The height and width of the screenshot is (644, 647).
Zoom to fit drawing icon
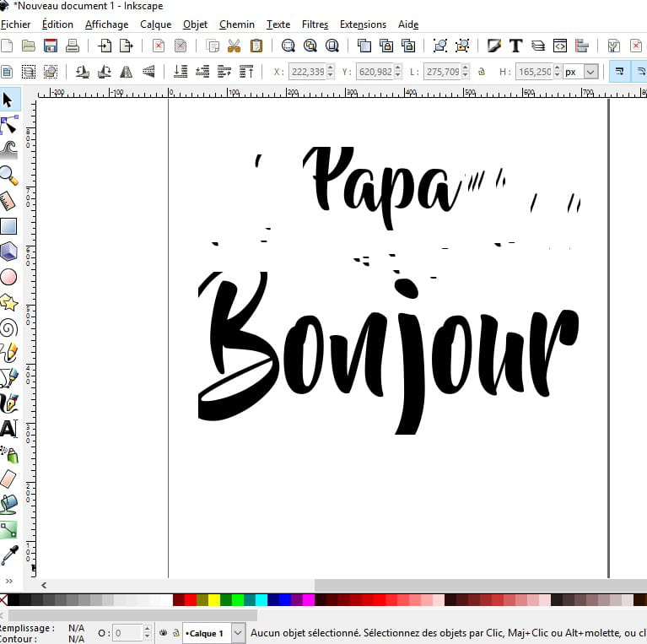coord(310,46)
